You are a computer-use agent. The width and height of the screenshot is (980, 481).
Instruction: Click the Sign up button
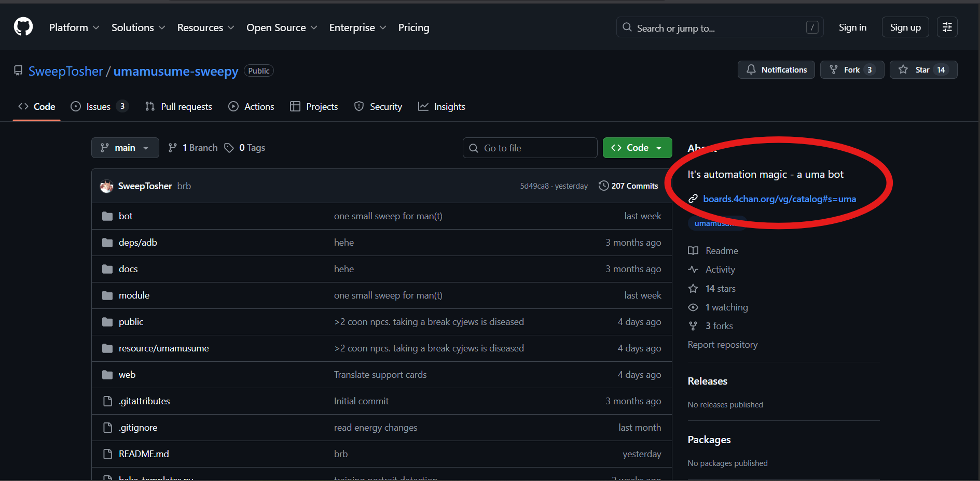coord(905,27)
